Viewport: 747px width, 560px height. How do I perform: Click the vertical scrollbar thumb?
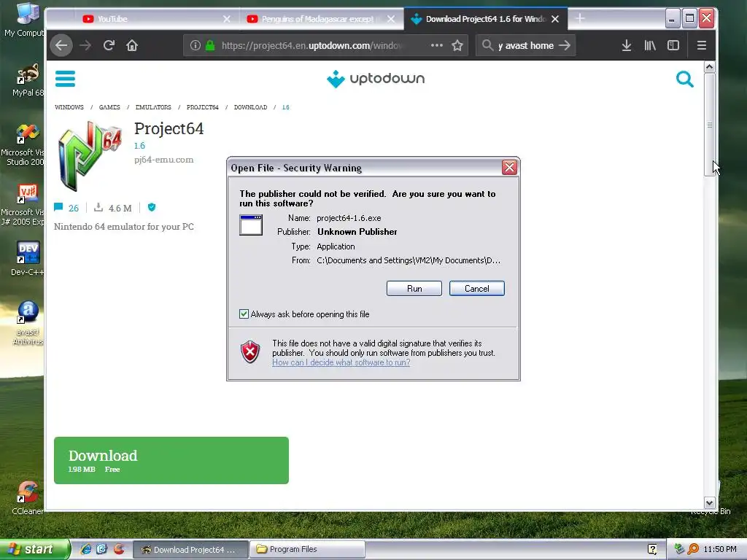709,125
